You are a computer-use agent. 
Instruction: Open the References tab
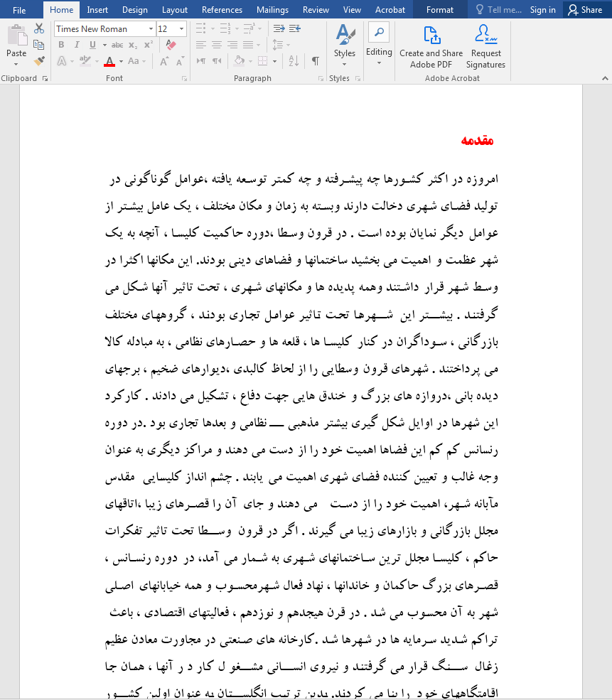pyautogui.click(x=222, y=10)
